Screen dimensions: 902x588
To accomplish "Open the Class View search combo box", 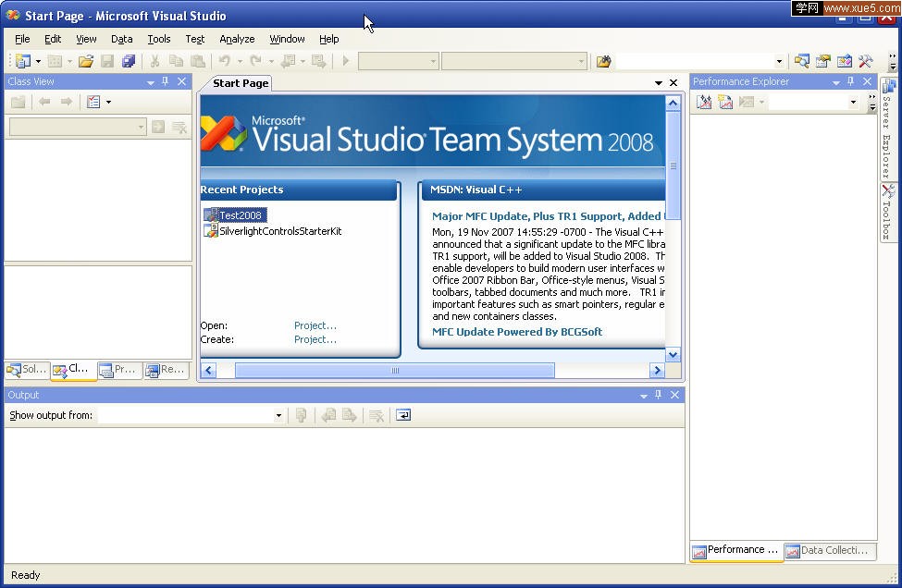I will point(78,127).
